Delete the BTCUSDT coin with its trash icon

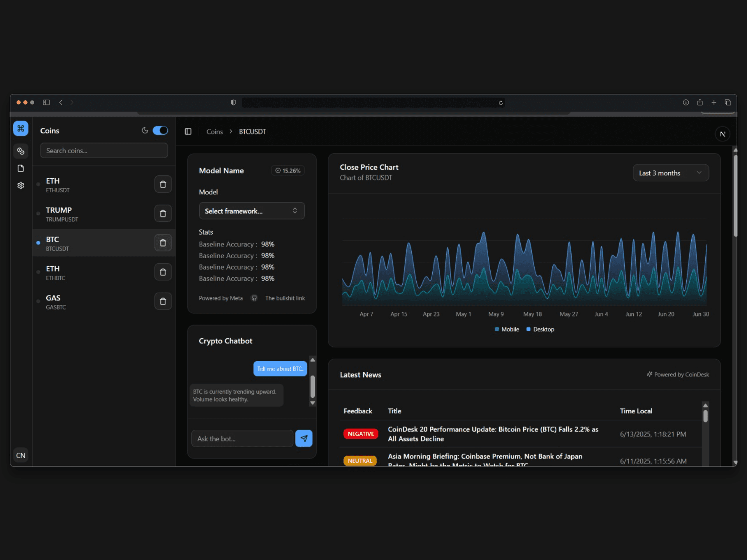click(x=163, y=243)
